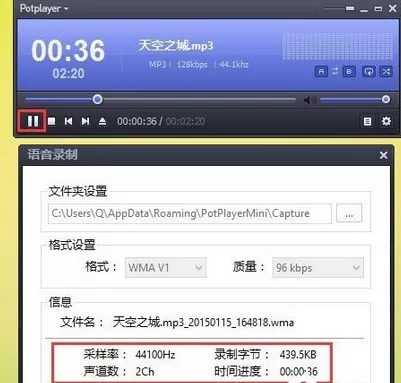This screenshot has width=401, height=383.
Task: Toggle PotPlayer always-on-top pin icon
Action: (x=350, y=8)
